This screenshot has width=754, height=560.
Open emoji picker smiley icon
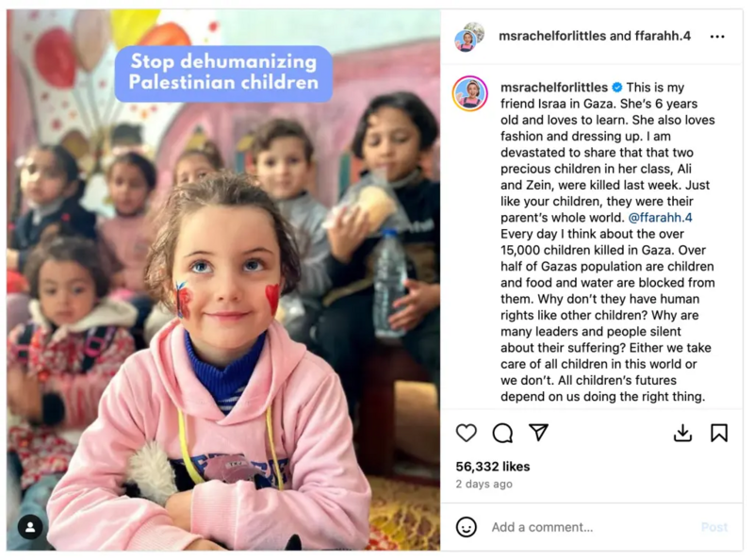(x=466, y=527)
